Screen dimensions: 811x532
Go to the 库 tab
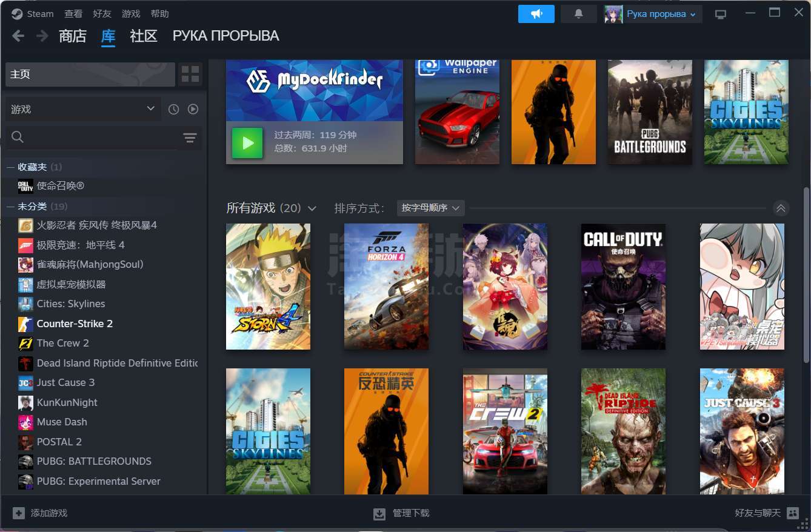click(x=108, y=36)
